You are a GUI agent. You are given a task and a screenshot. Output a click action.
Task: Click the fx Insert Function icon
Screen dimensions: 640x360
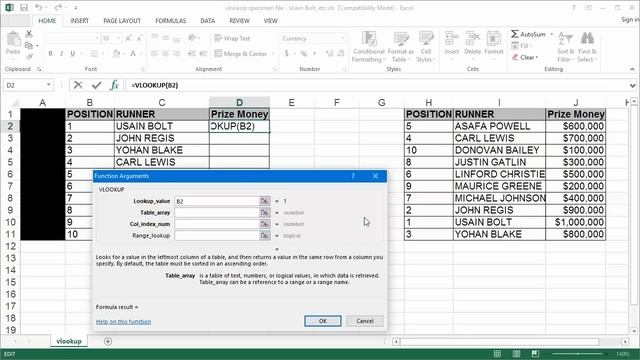coord(114,85)
